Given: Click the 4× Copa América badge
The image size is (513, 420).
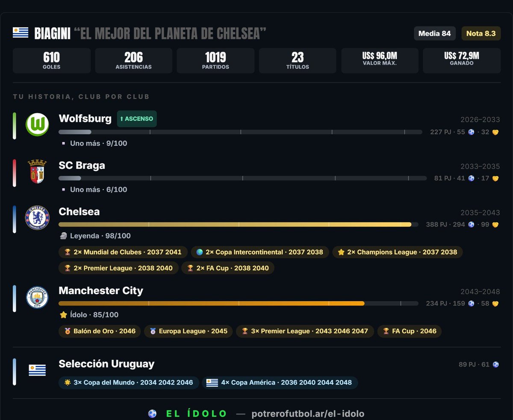Looking at the screenshot, I should 280,382.
